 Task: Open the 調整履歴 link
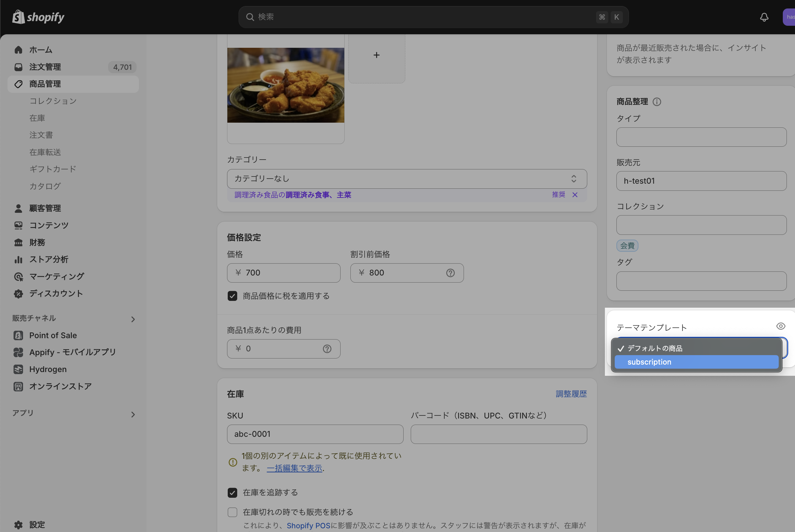pyautogui.click(x=571, y=394)
